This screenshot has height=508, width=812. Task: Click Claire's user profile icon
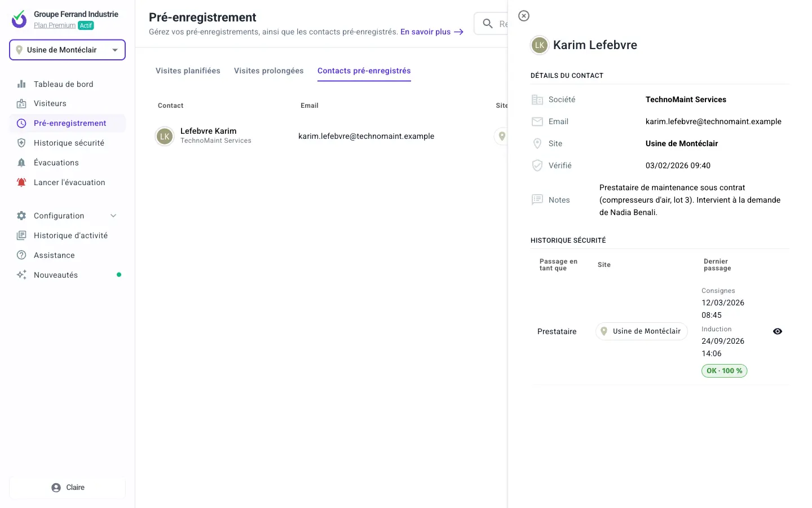tap(56, 488)
